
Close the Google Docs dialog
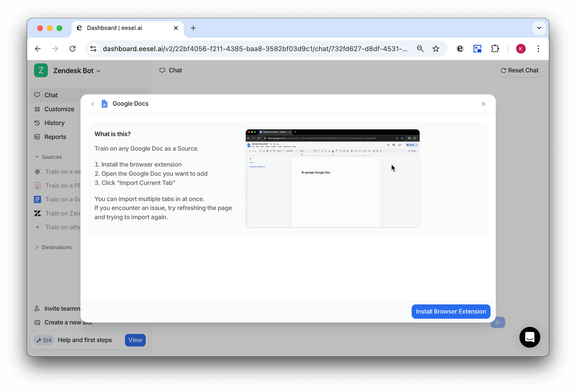(x=483, y=104)
